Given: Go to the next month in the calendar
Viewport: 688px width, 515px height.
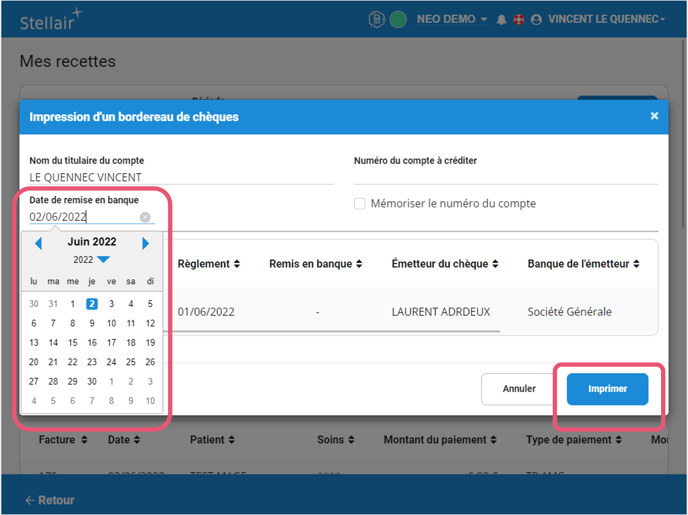Looking at the screenshot, I should [146, 243].
